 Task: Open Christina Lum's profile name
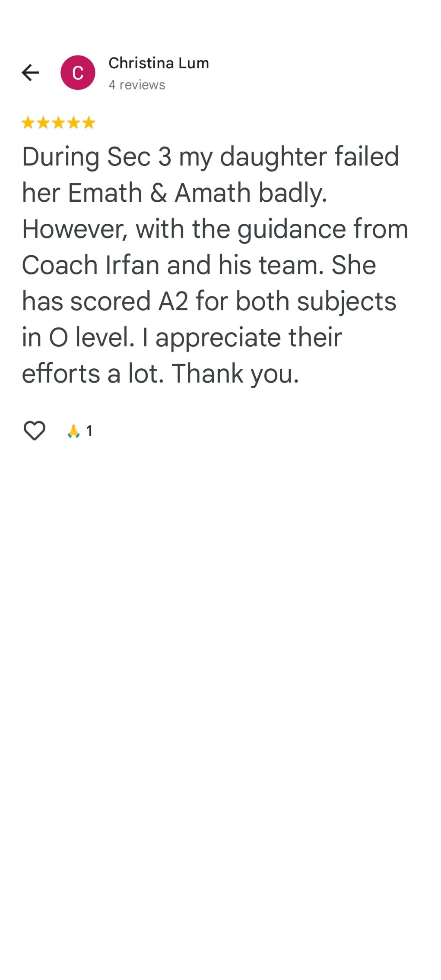point(158,63)
